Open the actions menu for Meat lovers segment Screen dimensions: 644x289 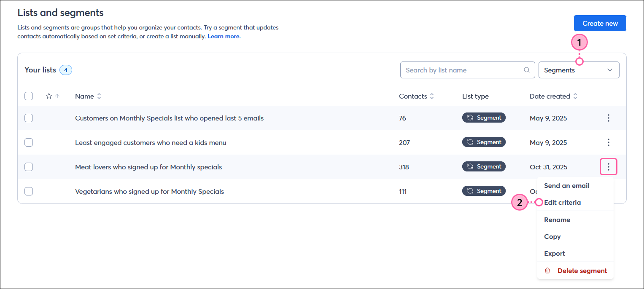(608, 166)
